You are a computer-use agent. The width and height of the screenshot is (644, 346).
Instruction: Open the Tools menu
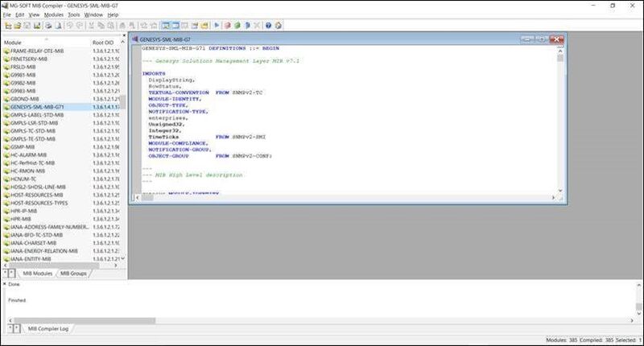[x=74, y=14]
